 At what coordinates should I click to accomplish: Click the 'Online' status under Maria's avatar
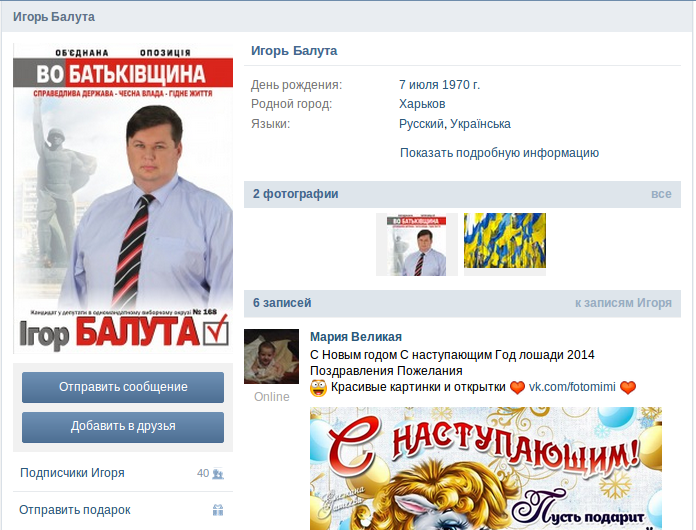tap(272, 396)
